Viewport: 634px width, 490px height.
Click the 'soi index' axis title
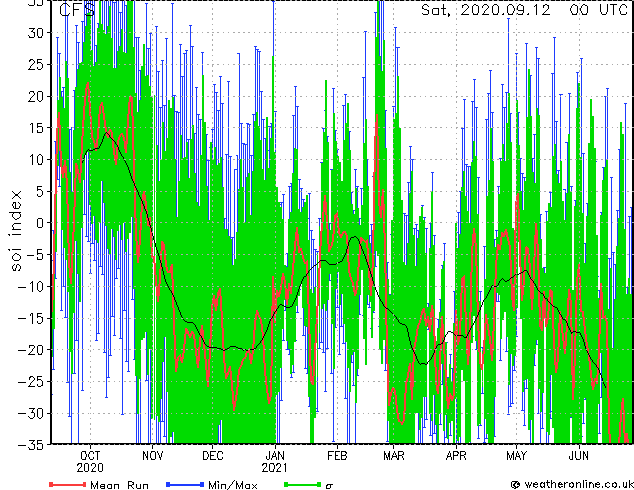(x=15, y=230)
